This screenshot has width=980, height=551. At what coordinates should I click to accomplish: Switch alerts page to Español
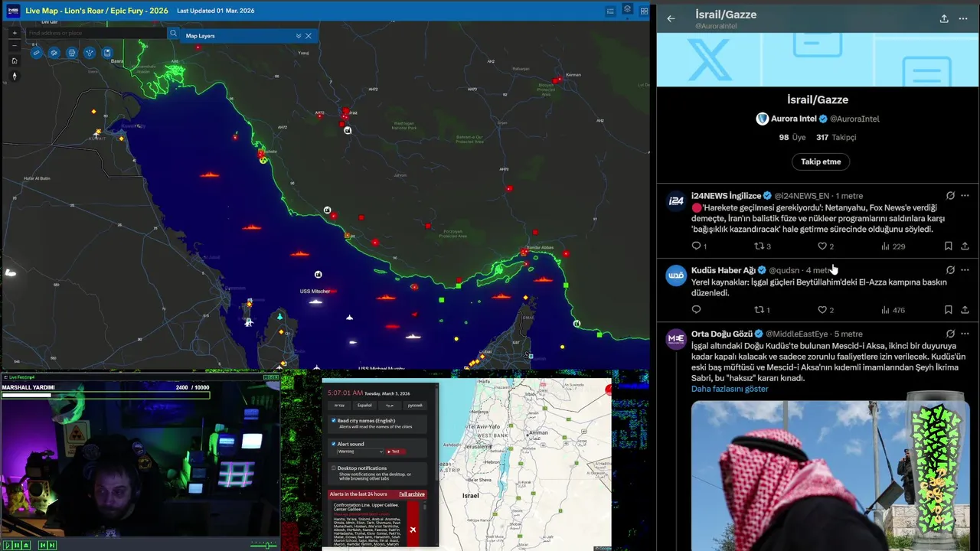click(364, 406)
